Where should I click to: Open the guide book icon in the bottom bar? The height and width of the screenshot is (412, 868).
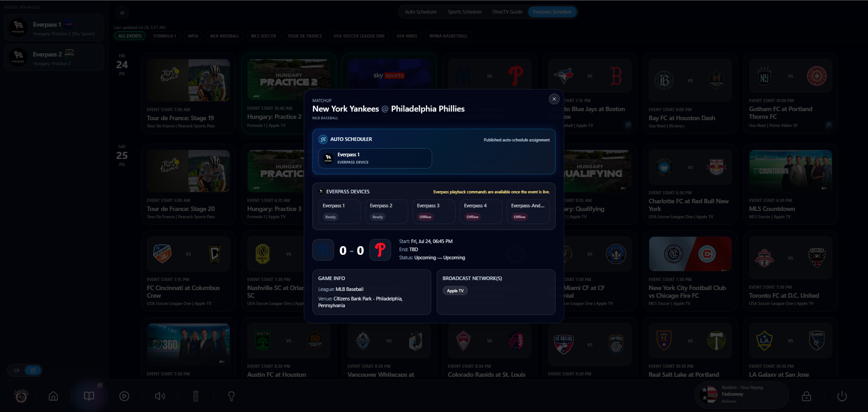(x=89, y=396)
